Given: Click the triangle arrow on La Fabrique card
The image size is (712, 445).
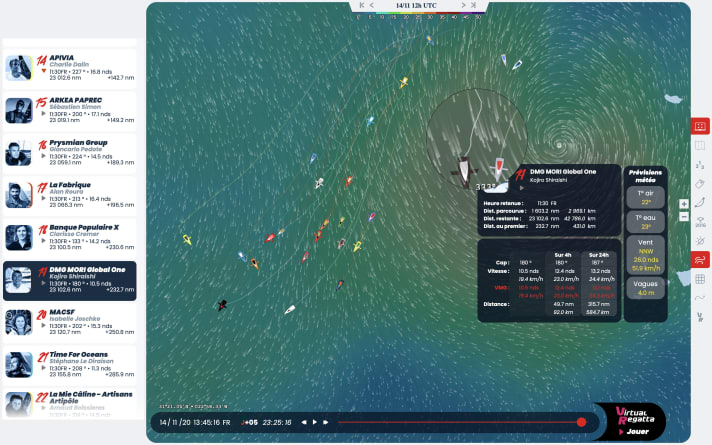Looking at the screenshot, I should pyautogui.click(x=44, y=198).
